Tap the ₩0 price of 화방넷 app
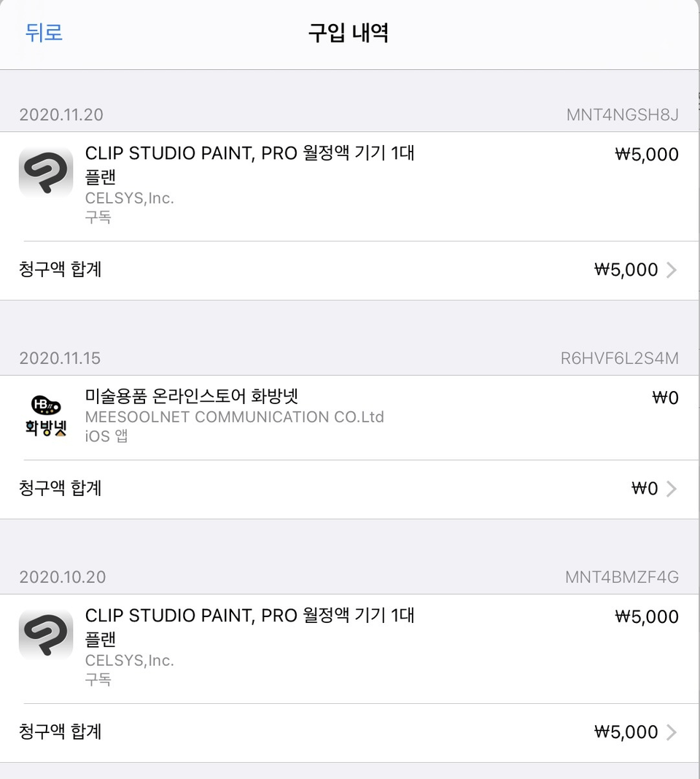 pos(665,398)
